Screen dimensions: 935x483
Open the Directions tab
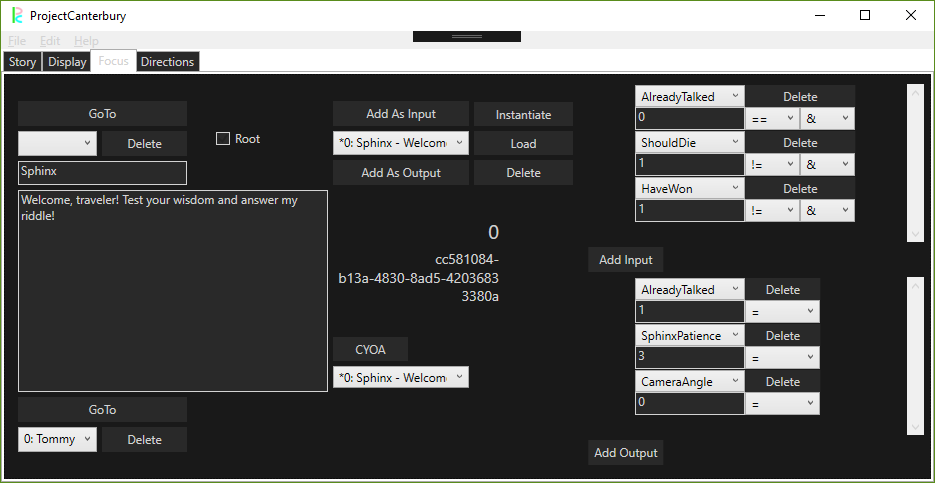[x=167, y=62]
